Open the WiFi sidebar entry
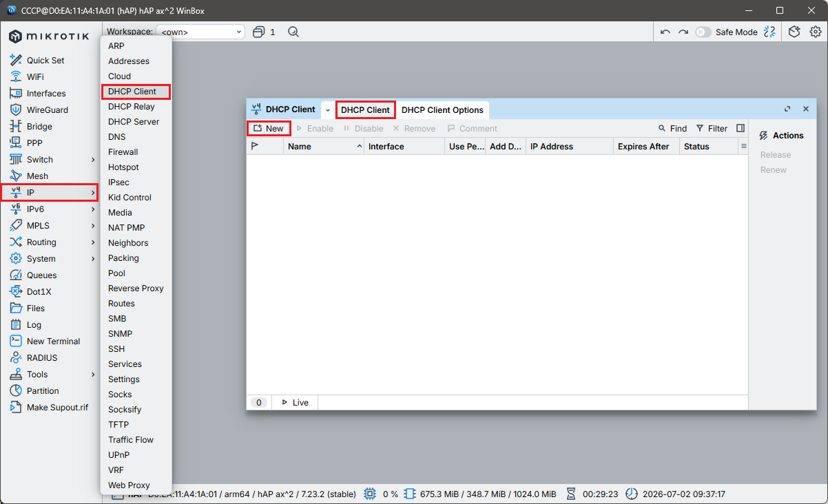This screenshot has height=504, width=828. pos(35,77)
